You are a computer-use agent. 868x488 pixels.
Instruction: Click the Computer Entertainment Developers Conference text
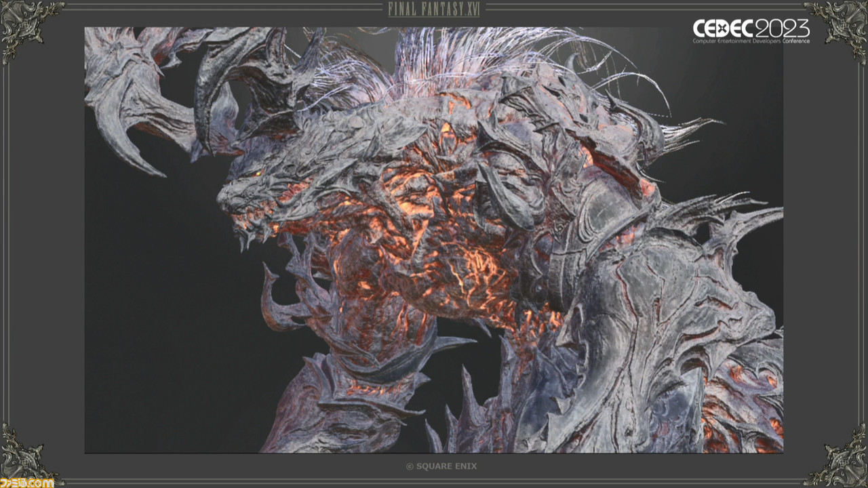tap(751, 41)
